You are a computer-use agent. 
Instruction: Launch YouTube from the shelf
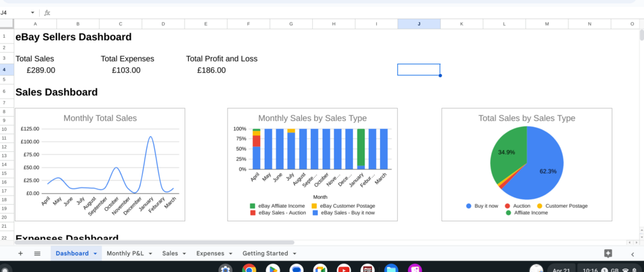pyautogui.click(x=343, y=269)
